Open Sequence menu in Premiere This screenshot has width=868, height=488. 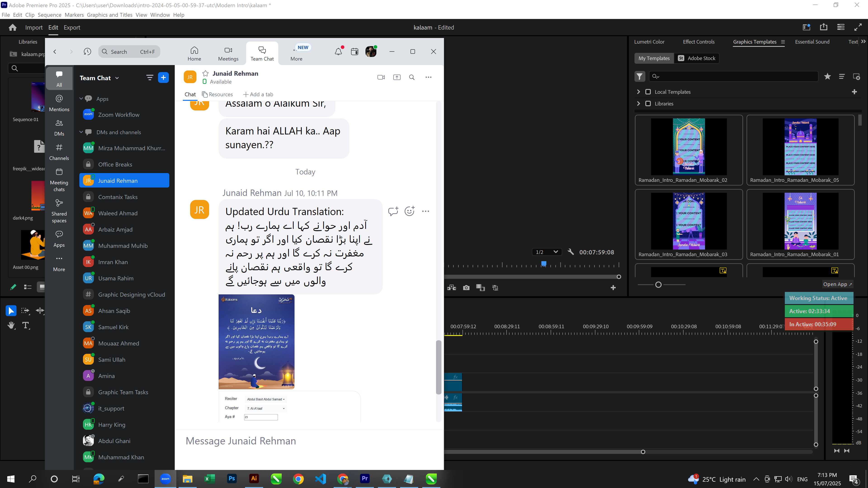[x=50, y=15]
